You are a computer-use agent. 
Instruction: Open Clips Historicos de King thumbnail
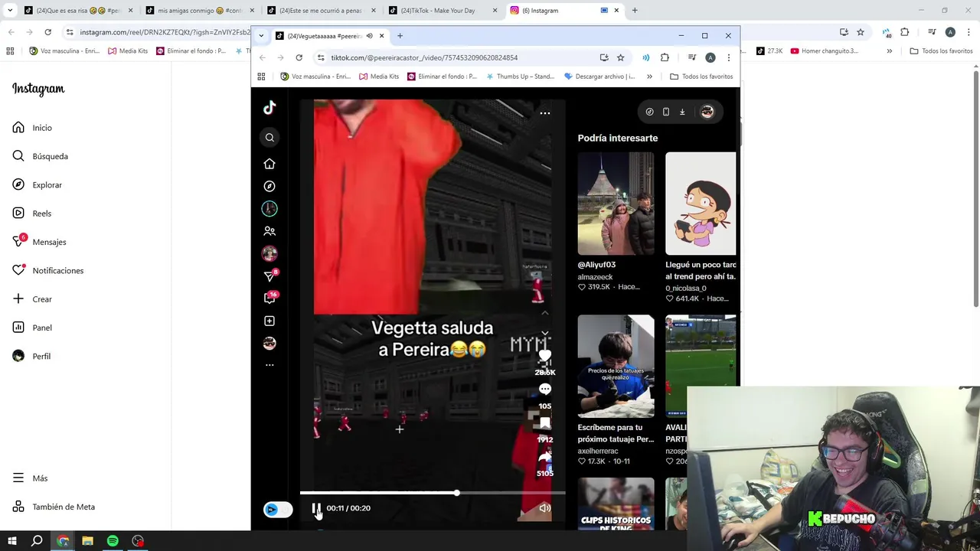(x=616, y=504)
